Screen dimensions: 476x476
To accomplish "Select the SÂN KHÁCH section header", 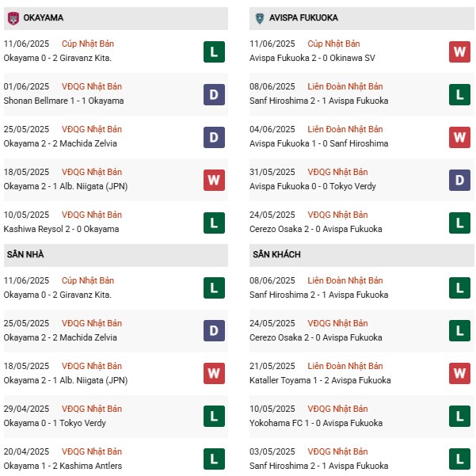I will 276,254.
